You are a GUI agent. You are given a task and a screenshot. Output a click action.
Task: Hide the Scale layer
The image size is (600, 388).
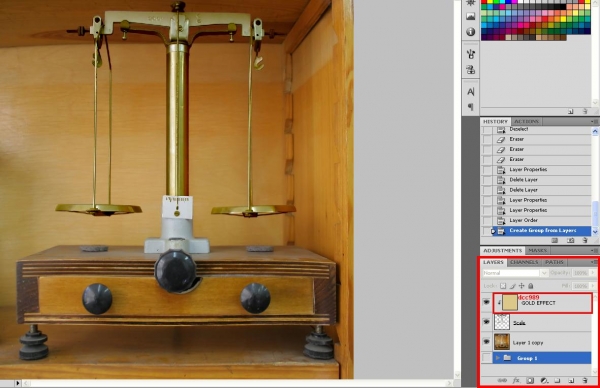click(486, 322)
